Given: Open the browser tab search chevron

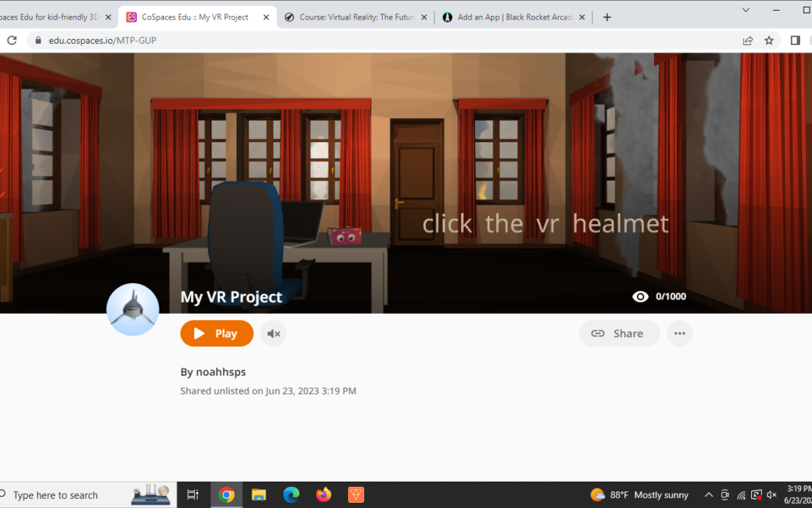Looking at the screenshot, I should click(x=745, y=10).
